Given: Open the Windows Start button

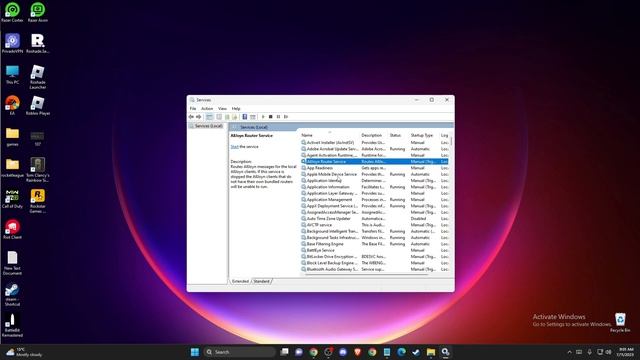Looking at the screenshot, I should click(195, 352).
